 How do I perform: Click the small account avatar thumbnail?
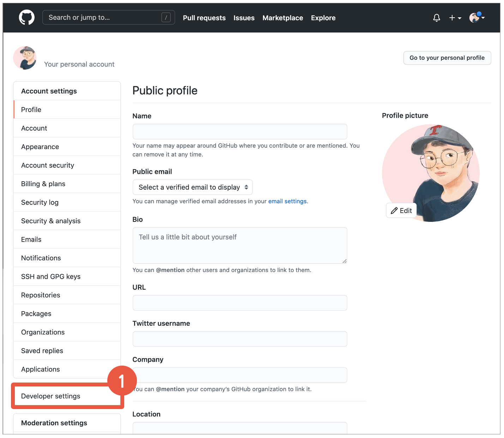click(x=25, y=58)
